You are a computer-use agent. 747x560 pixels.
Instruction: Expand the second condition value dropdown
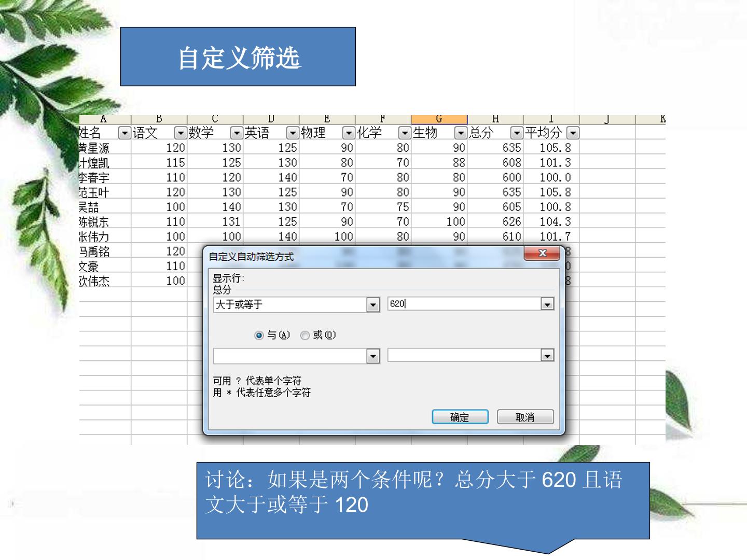click(547, 356)
